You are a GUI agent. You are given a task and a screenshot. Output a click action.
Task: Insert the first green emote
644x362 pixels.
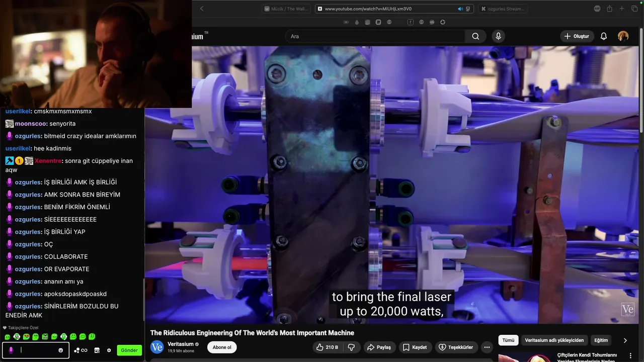tap(8, 336)
